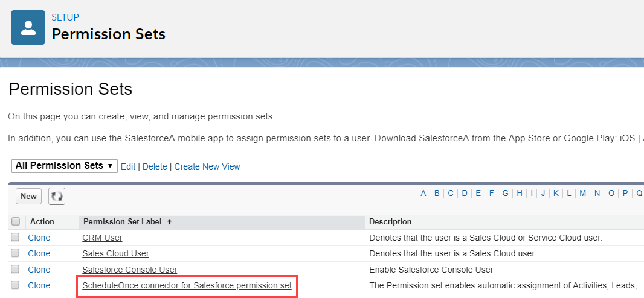
Task: Open the Sales Cloud User permission set
Action: point(115,253)
